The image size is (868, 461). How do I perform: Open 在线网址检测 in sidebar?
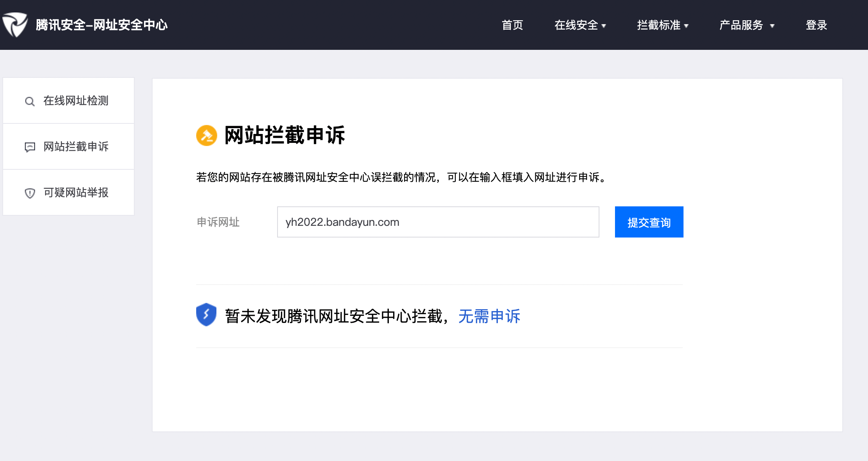[76, 100]
